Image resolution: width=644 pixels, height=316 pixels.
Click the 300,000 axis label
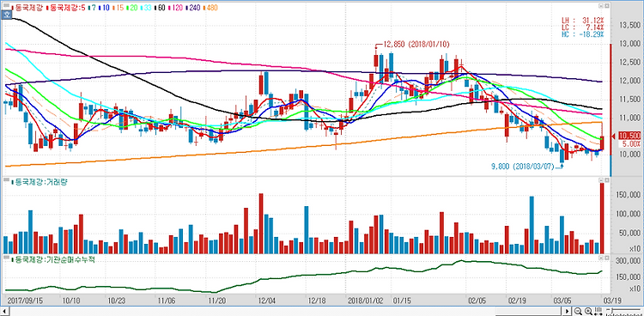coord(627,261)
